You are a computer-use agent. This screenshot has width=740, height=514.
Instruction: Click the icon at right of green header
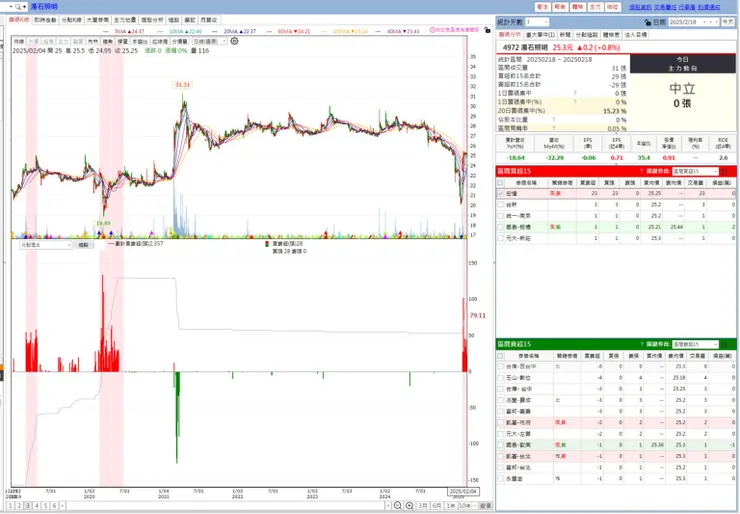[725, 344]
